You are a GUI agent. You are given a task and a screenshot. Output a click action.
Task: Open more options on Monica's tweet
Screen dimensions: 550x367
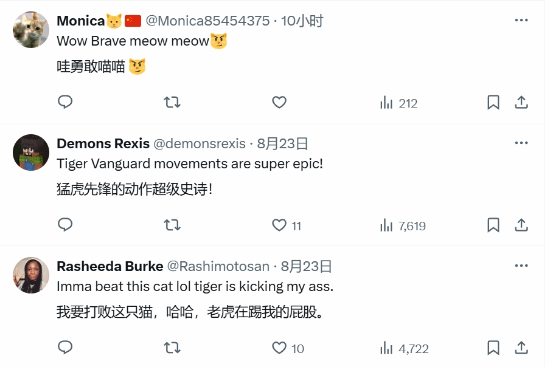(x=521, y=20)
